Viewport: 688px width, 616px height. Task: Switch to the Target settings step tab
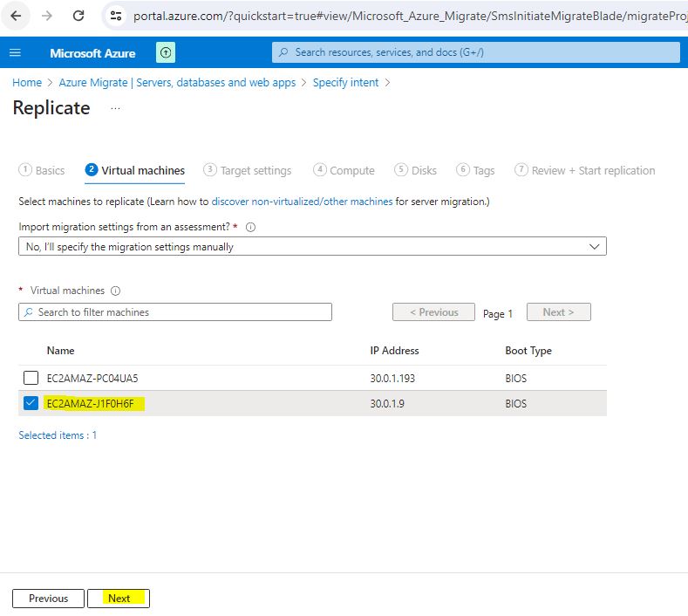click(248, 171)
